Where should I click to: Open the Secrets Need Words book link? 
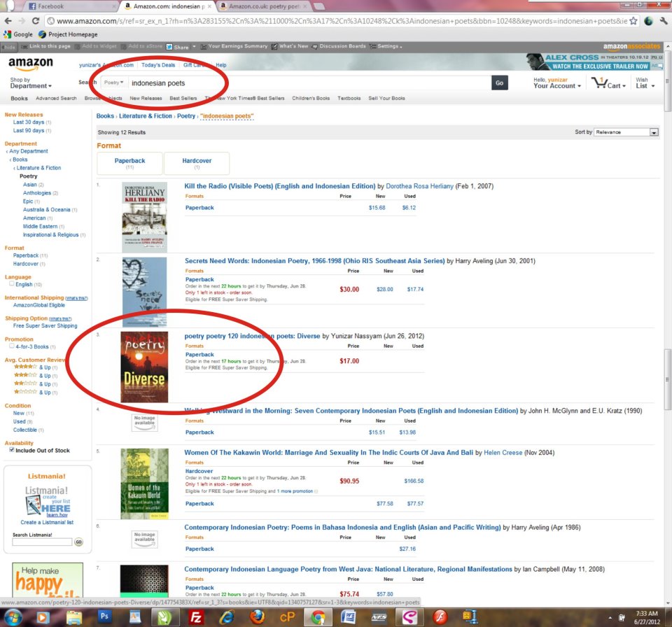314,260
